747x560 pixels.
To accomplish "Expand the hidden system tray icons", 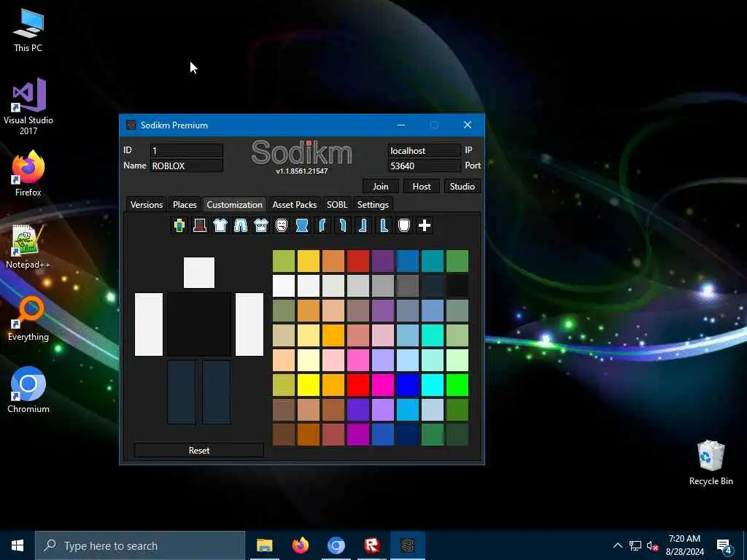I will click(x=617, y=545).
